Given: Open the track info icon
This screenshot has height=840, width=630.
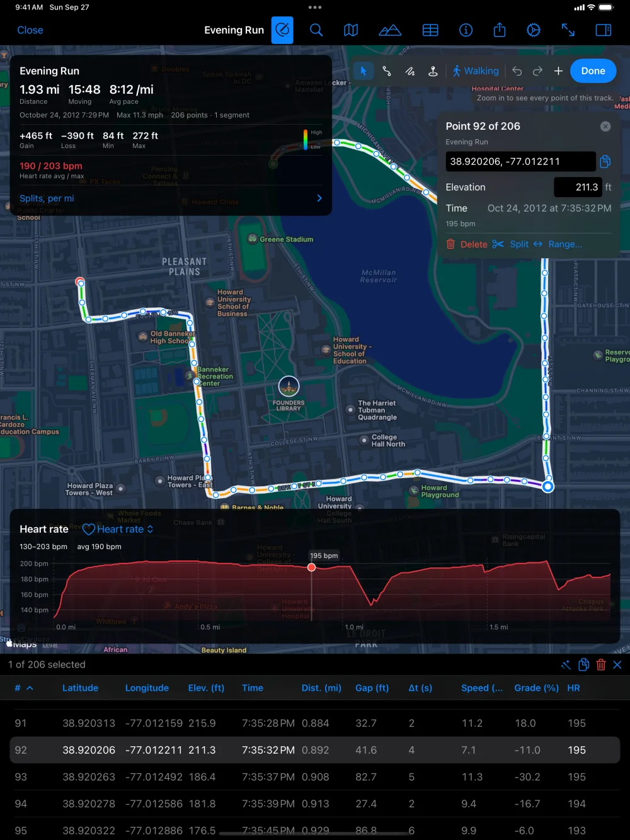Looking at the screenshot, I should coord(466,30).
